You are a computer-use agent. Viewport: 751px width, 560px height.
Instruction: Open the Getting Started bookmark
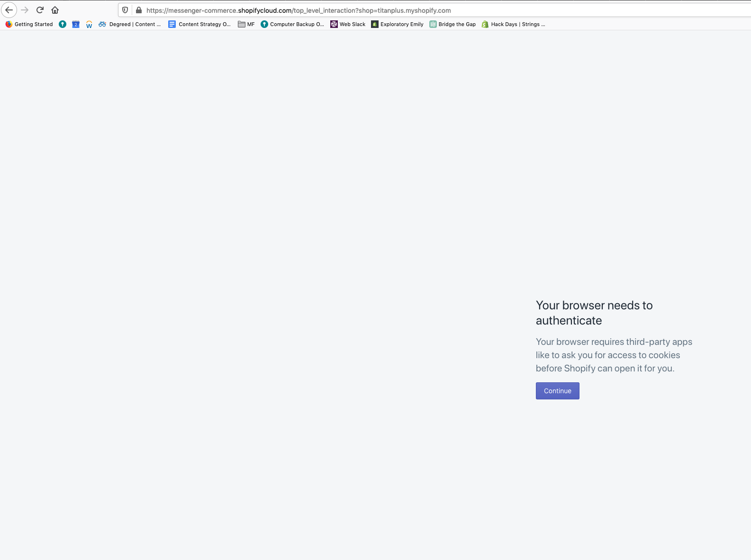tap(29, 24)
